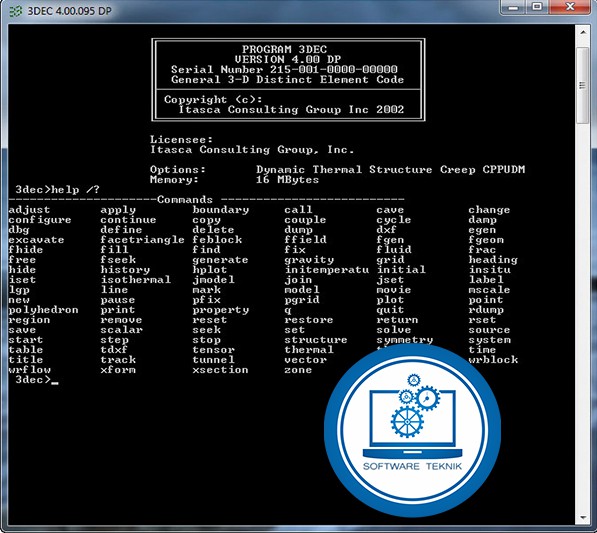
Task: Click the 'heading' command
Action: [x=493, y=260]
